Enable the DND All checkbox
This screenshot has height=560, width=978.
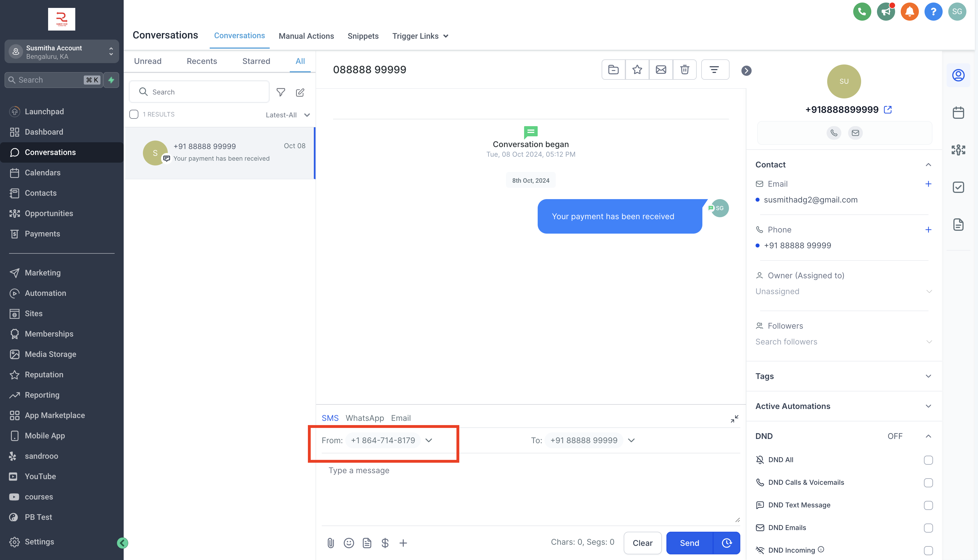[x=928, y=460]
